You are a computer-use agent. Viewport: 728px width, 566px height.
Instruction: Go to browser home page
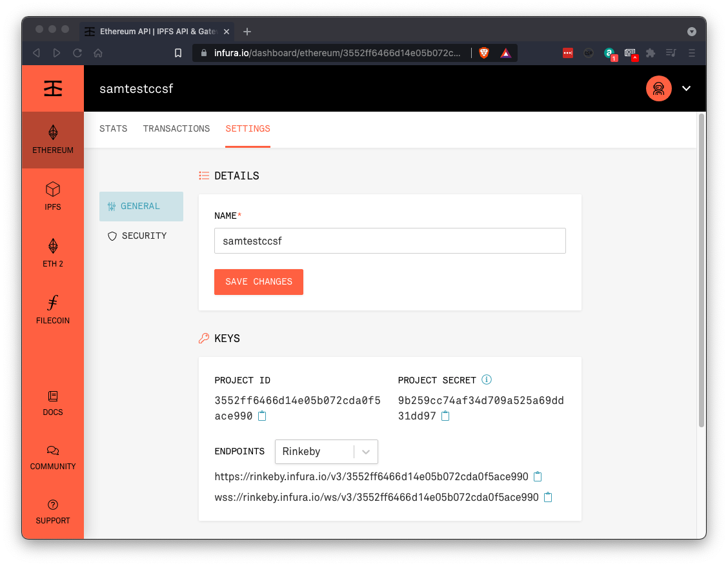[98, 53]
